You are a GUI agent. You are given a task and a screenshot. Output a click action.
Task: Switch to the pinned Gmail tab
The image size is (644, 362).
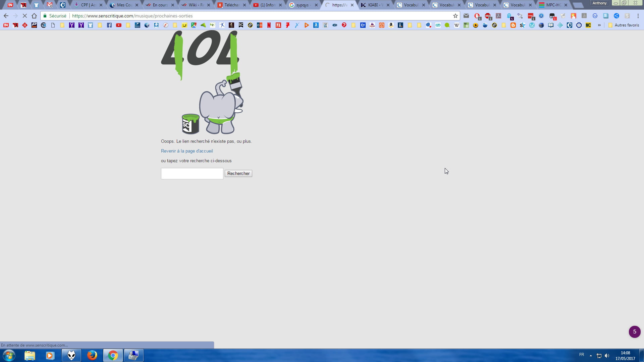(50, 5)
